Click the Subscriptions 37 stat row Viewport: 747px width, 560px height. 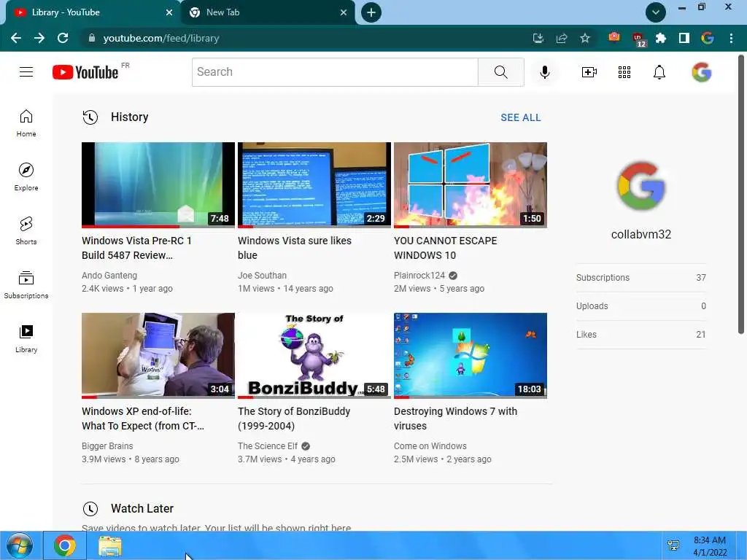(x=641, y=278)
